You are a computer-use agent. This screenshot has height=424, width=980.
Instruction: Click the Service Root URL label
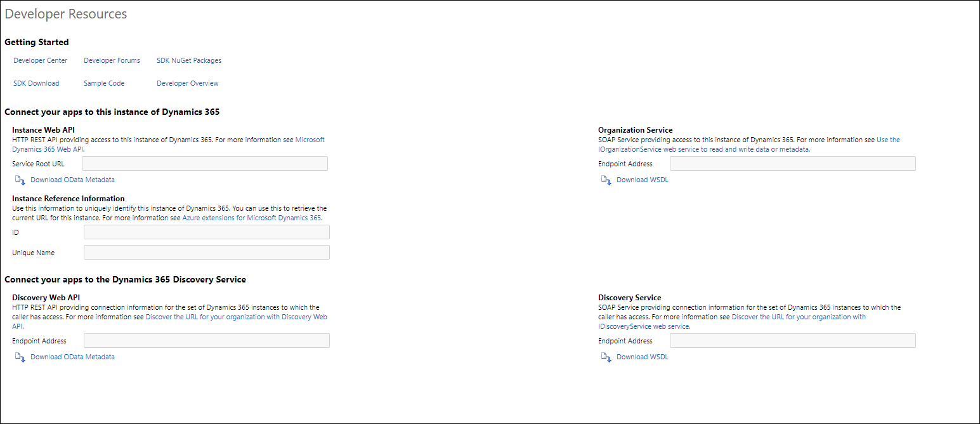pyautogui.click(x=38, y=164)
